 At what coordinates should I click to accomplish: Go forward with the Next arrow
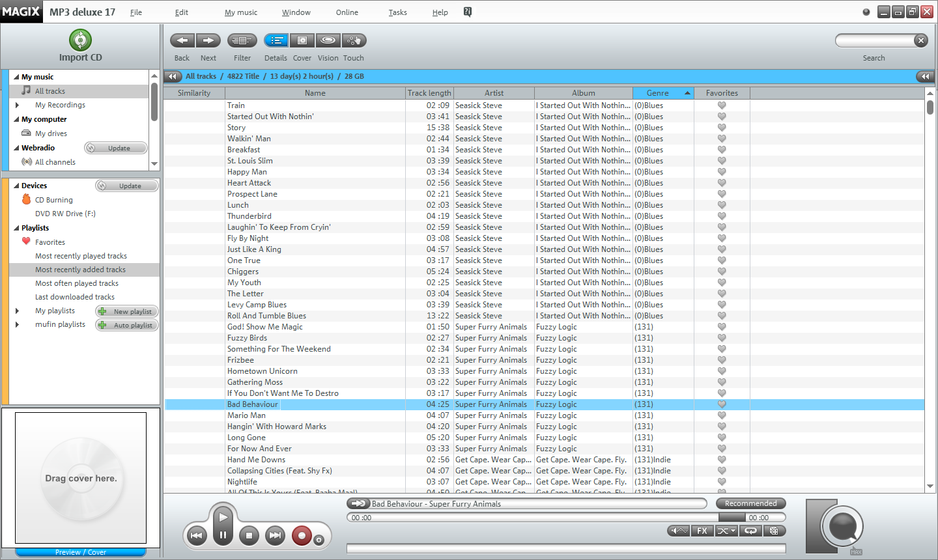coord(208,40)
